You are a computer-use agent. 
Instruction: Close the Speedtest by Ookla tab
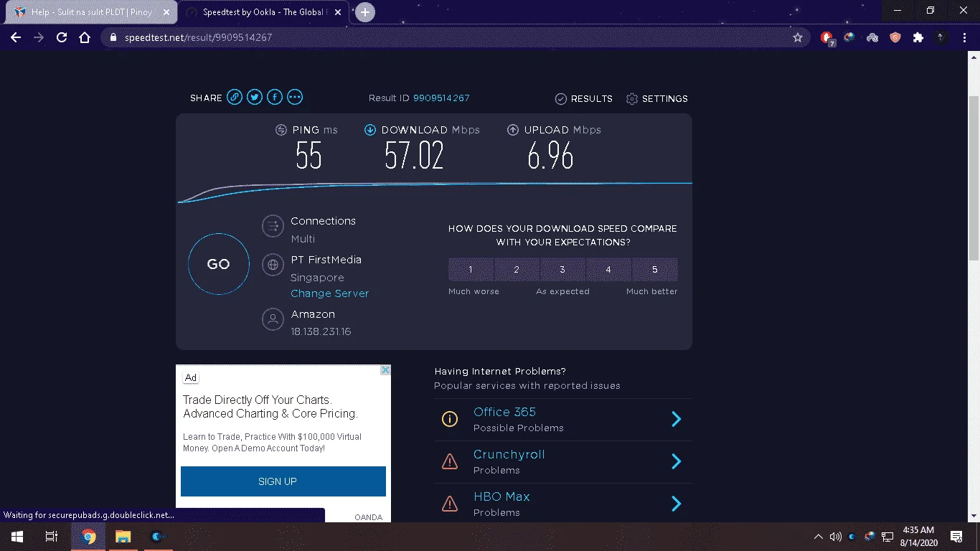tap(338, 12)
